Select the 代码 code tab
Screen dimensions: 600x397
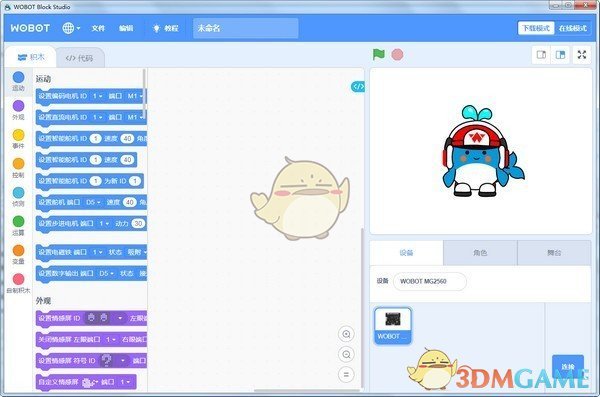[79, 58]
